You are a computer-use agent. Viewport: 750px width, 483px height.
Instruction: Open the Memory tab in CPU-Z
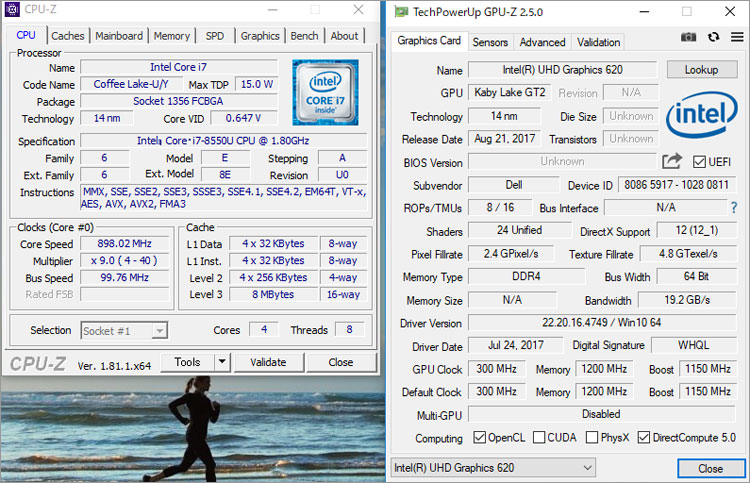point(172,36)
